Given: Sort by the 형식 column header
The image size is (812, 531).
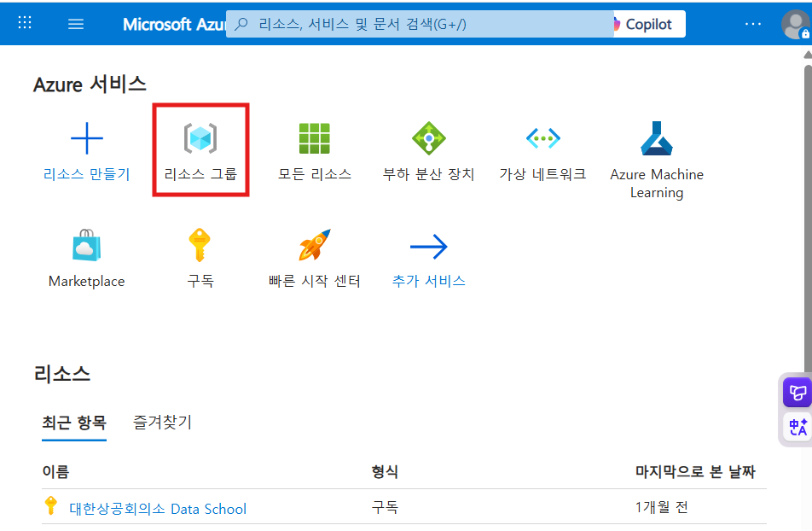Looking at the screenshot, I should pyautogui.click(x=385, y=472).
